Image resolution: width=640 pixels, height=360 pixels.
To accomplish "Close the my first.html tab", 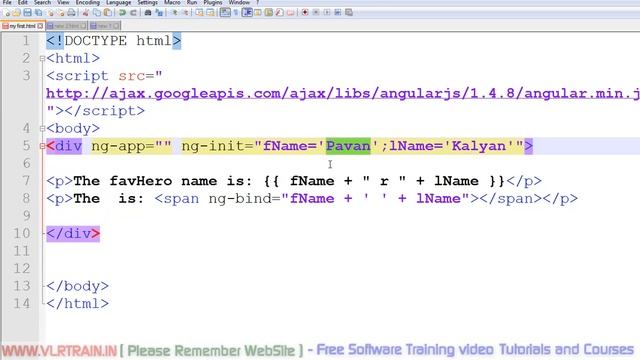I will (x=40, y=26).
